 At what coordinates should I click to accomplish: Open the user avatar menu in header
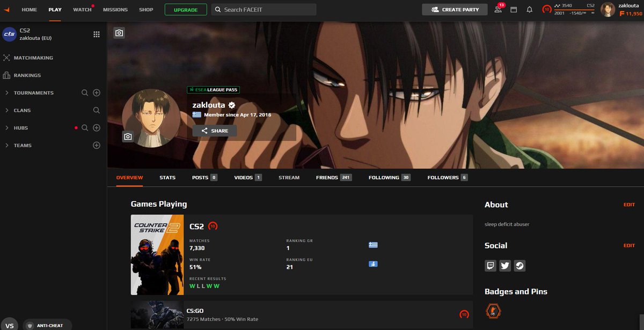(x=608, y=9)
